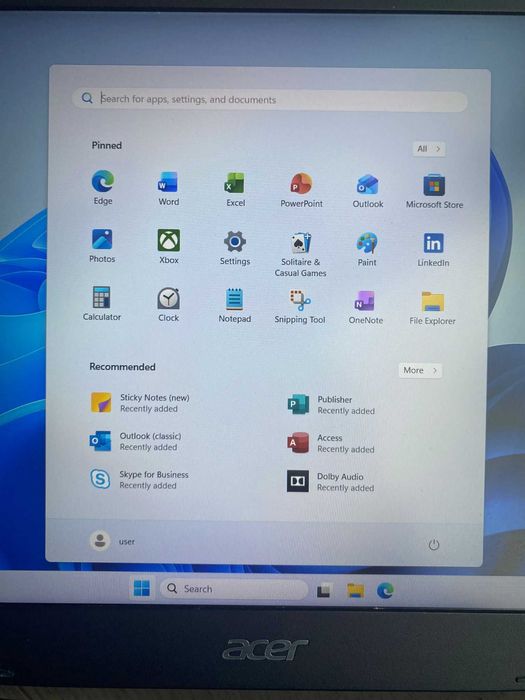Launch recommended Access app
This screenshot has height=700, width=525.
point(331,443)
